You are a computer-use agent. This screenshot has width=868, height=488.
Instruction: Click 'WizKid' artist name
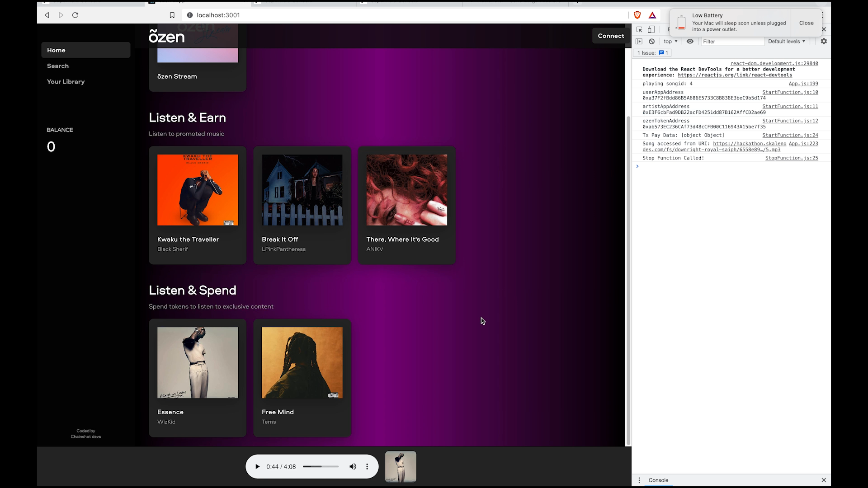tap(166, 422)
